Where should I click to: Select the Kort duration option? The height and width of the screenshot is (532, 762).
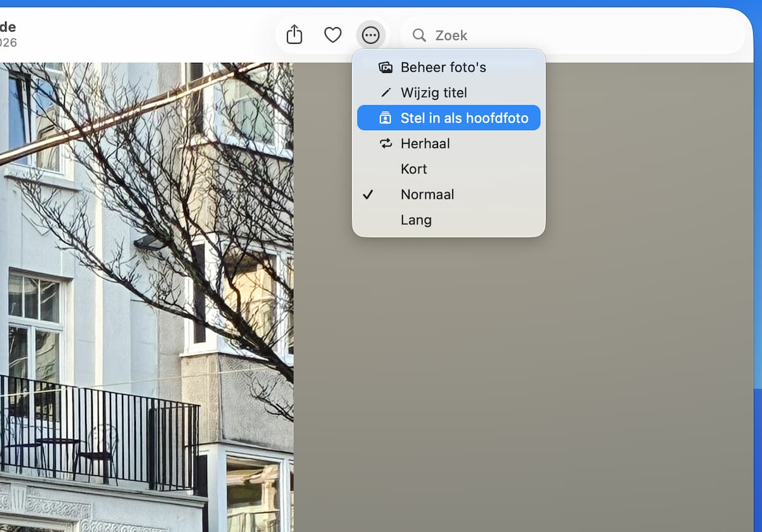coord(448,169)
